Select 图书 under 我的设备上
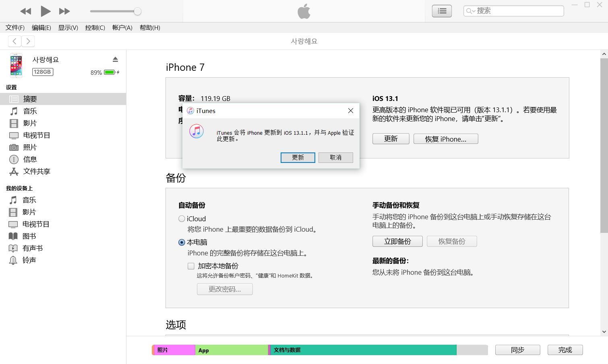This screenshot has width=608, height=364. tap(30, 236)
